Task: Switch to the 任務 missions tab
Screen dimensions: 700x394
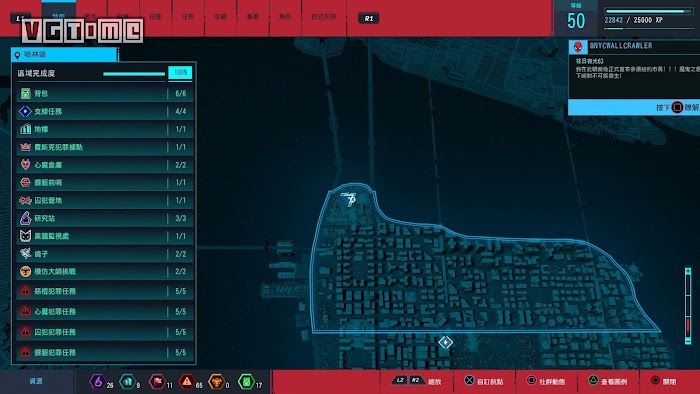Action: (188, 17)
